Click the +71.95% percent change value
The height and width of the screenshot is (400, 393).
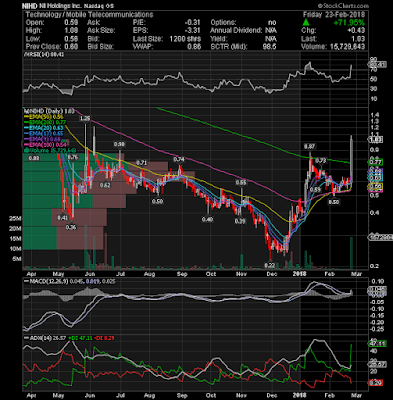click(x=349, y=23)
